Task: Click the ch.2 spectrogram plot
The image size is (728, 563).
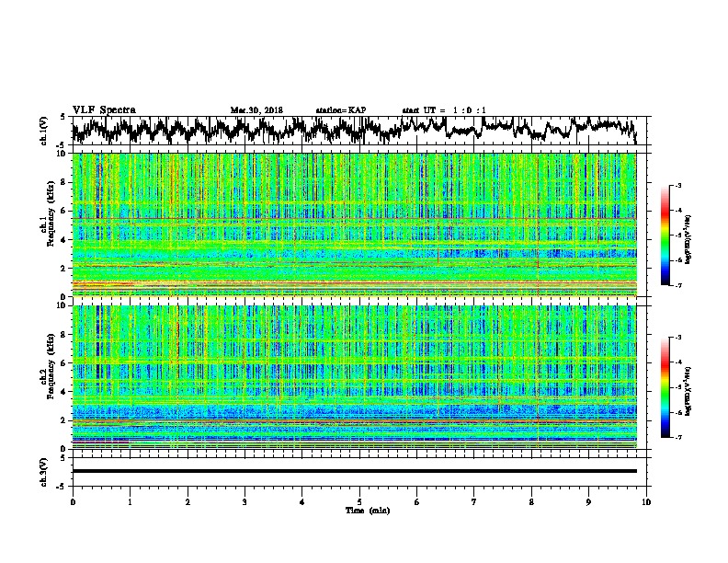Action: pyautogui.click(x=354, y=377)
